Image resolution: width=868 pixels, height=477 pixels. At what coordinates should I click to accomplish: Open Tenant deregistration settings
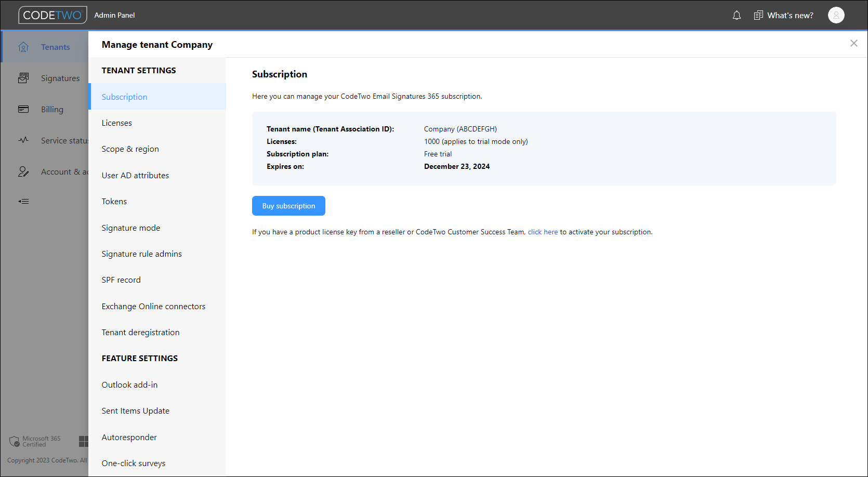coord(140,332)
